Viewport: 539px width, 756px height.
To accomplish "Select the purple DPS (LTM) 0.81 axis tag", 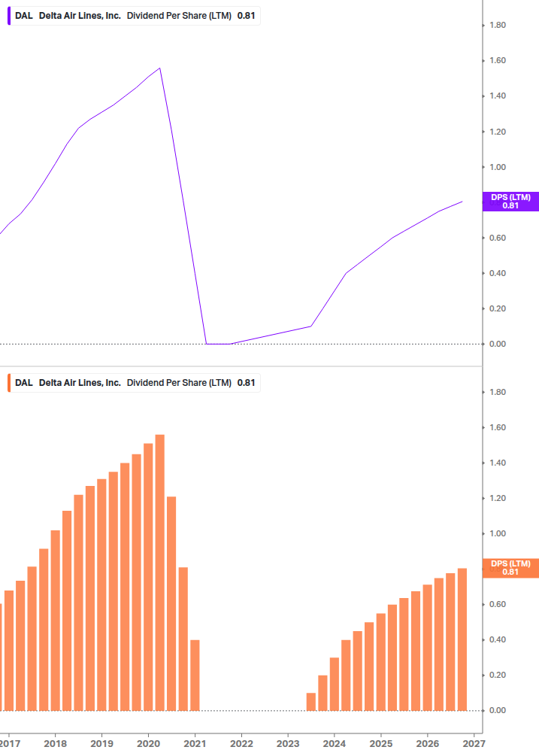I will point(510,202).
